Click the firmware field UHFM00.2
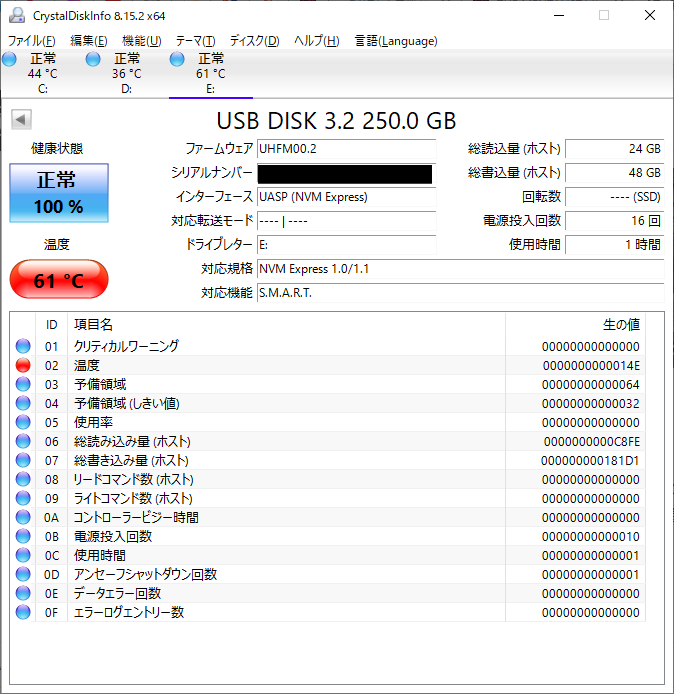Viewport: 674px width, 694px height. 347,149
